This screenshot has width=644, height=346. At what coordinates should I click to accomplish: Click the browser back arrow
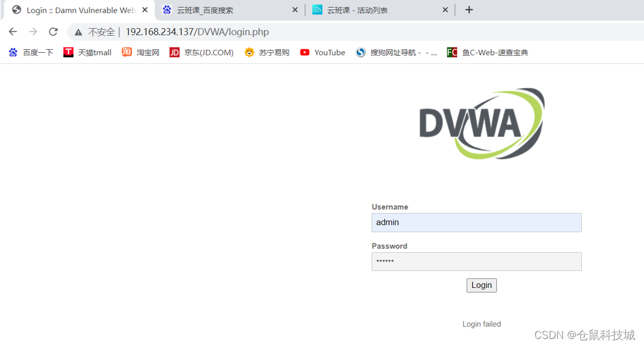13,32
